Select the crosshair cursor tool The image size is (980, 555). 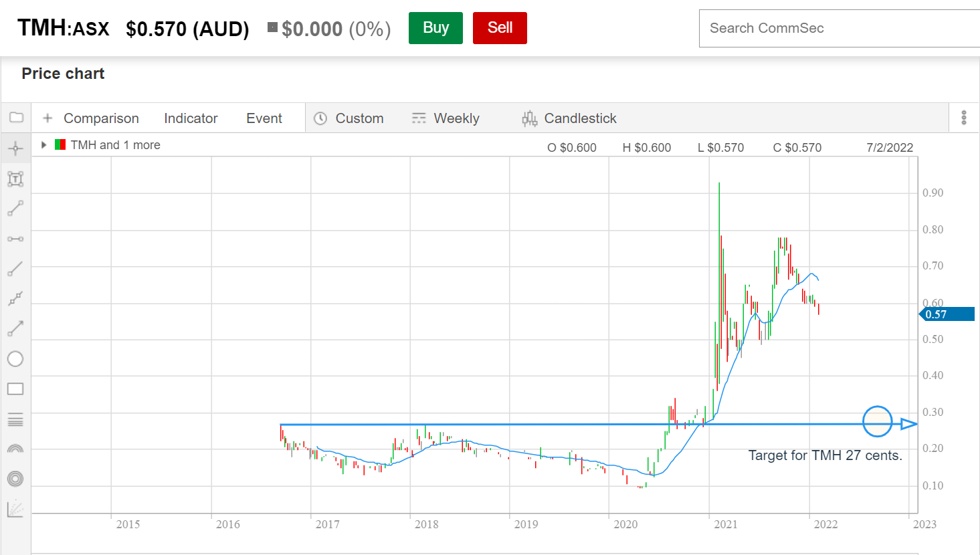pos(15,148)
